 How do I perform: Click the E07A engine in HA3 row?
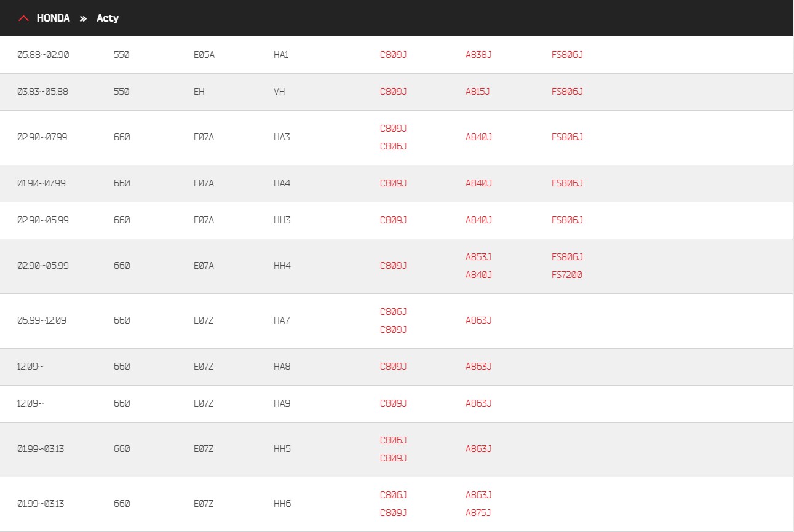point(204,137)
